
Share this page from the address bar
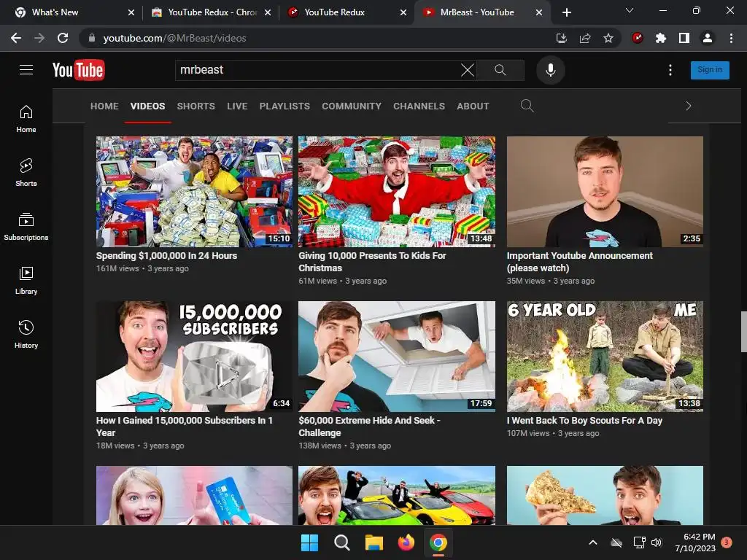584,38
